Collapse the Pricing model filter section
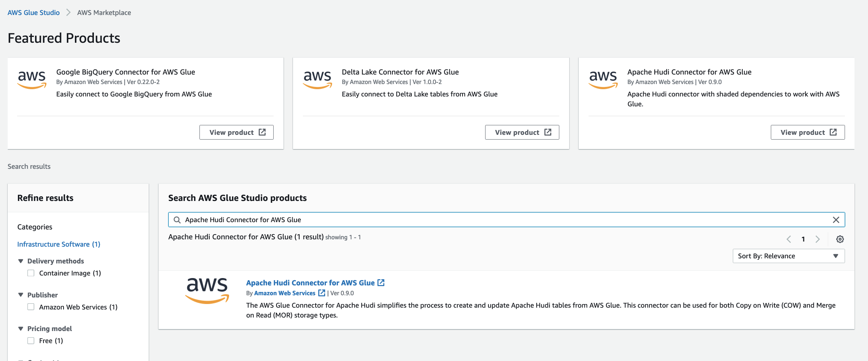Screen dimensions: 868x361 21,328
